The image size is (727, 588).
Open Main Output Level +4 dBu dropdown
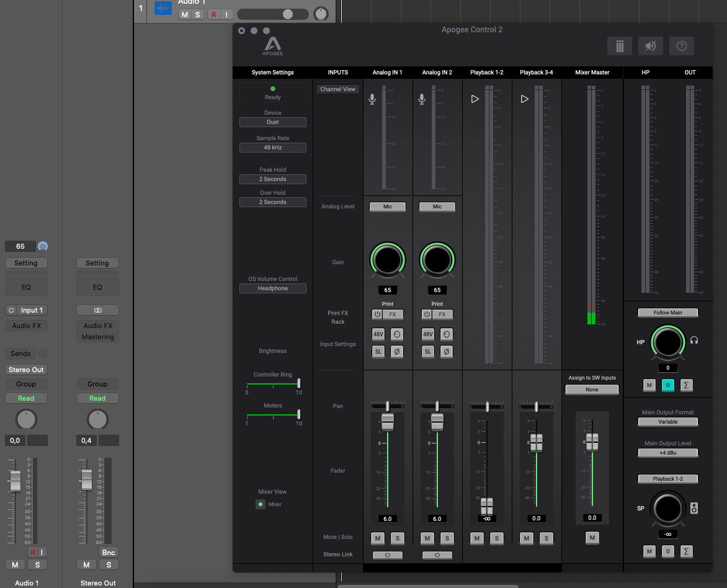tap(667, 453)
